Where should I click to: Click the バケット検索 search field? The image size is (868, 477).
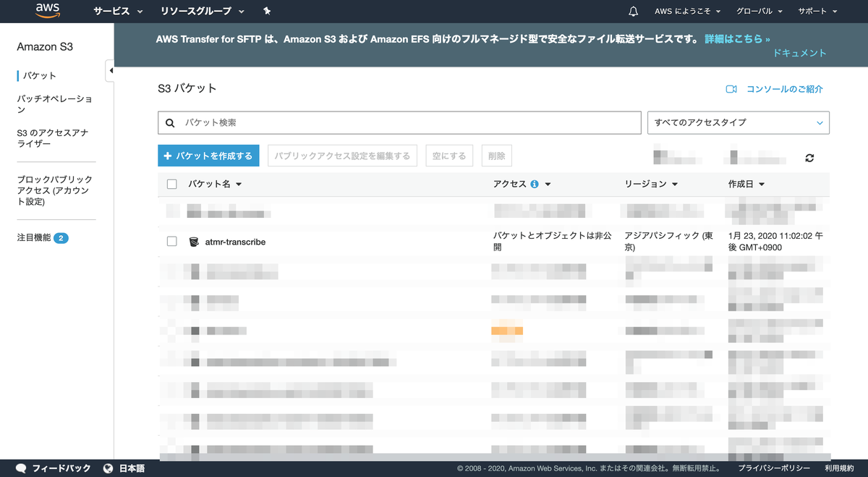[x=399, y=123]
